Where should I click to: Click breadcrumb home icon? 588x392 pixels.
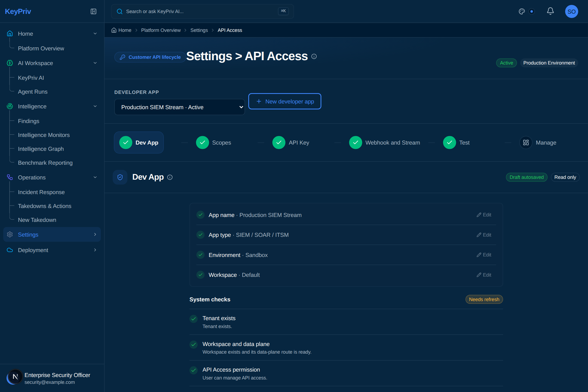(x=114, y=30)
